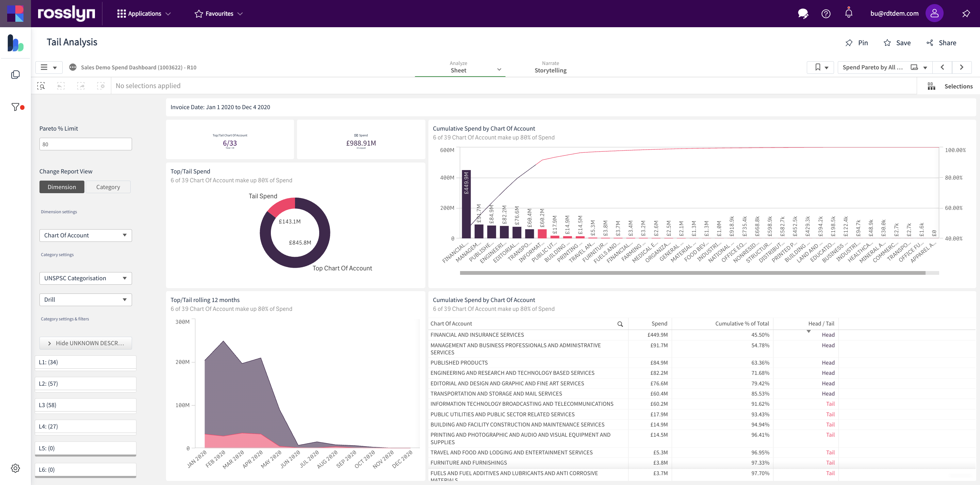
Task: Open the Applications menu
Action: [x=144, y=14]
